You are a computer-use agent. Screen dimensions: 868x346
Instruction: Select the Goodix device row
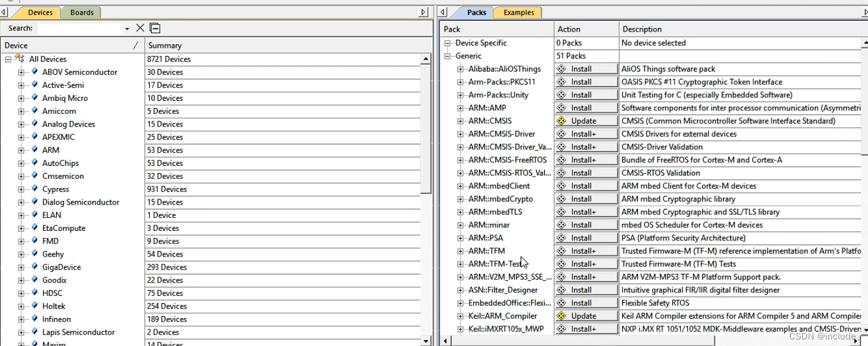pos(211,280)
